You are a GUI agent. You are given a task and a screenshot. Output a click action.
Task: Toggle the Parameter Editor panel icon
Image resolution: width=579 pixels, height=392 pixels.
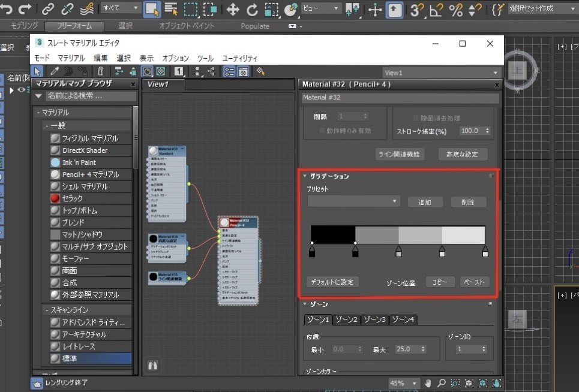coord(243,71)
